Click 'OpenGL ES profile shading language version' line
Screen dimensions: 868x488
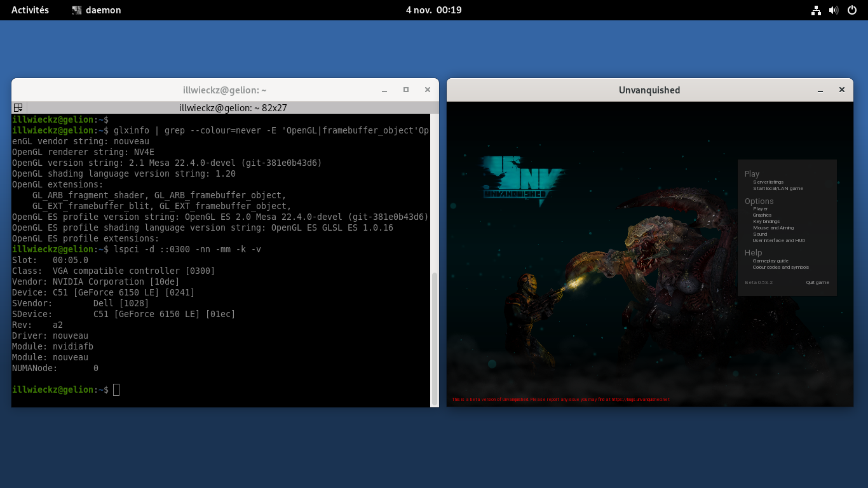tap(203, 227)
